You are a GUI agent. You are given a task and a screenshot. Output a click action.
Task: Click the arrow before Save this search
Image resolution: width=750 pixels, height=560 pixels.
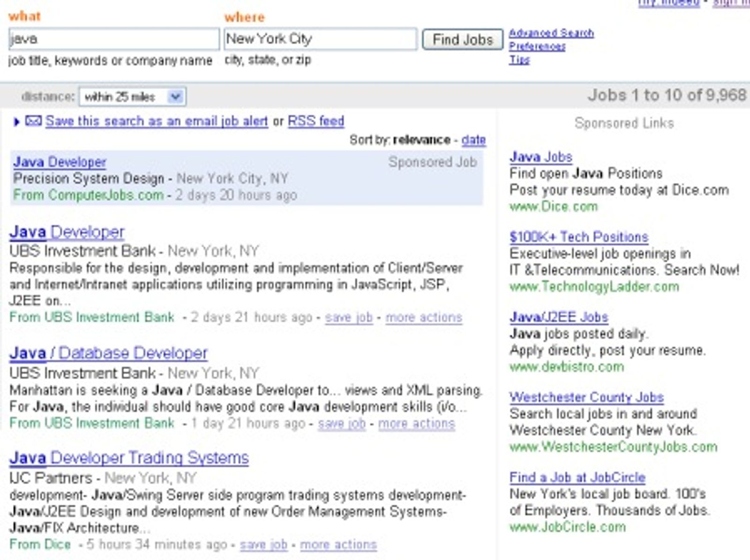[16, 122]
